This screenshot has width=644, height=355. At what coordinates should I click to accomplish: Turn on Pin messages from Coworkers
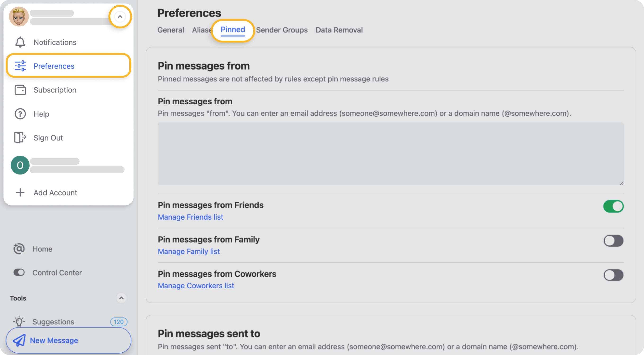click(x=613, y=275)
